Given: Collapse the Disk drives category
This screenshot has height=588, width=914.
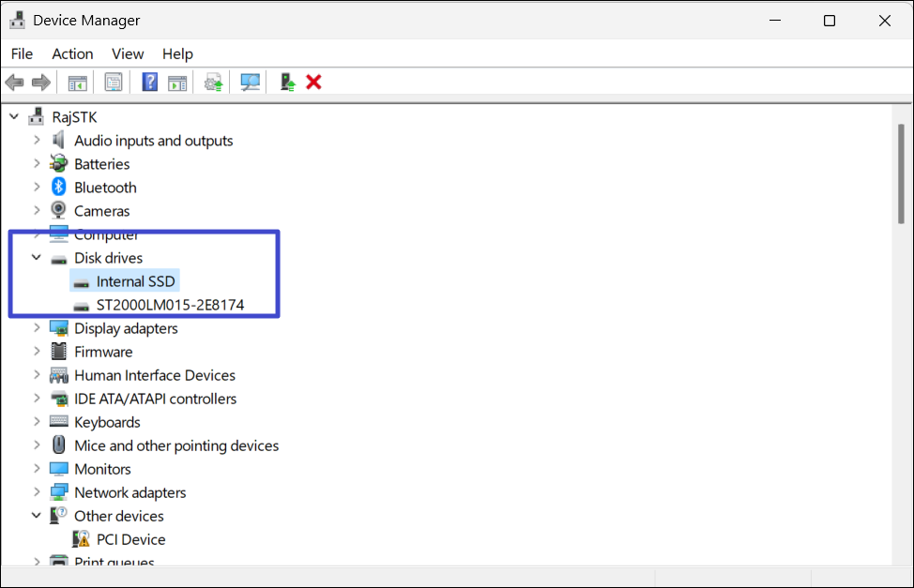Looking at the screenshot, I should tap(37, 258).
